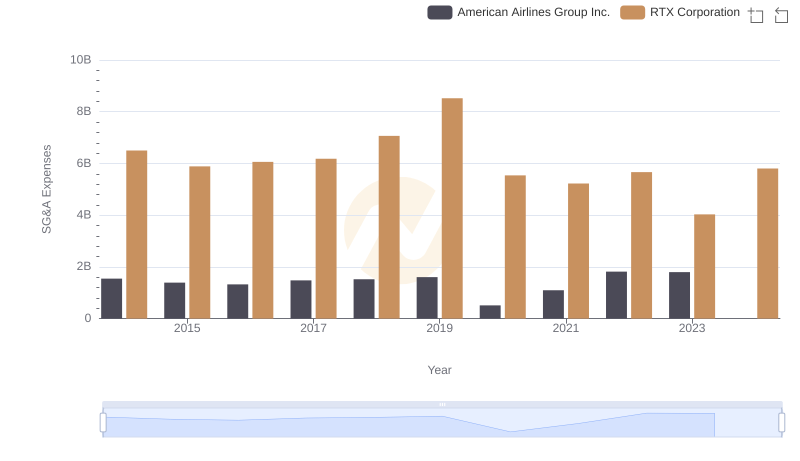800x461 pixels.
Task: Click the 10B y-axis label
Action: click(81, 60)
